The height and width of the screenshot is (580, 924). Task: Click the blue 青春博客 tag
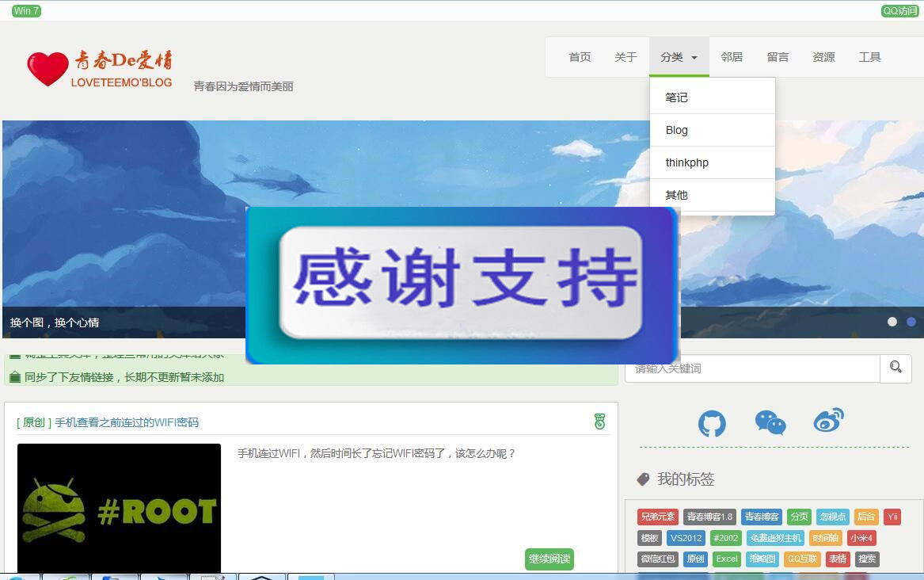(762, 517)
